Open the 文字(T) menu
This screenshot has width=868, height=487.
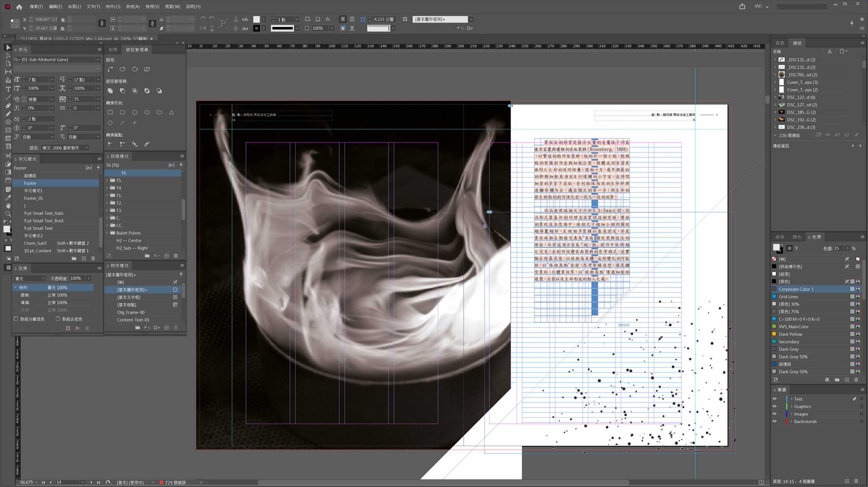(x=93, y=6)
